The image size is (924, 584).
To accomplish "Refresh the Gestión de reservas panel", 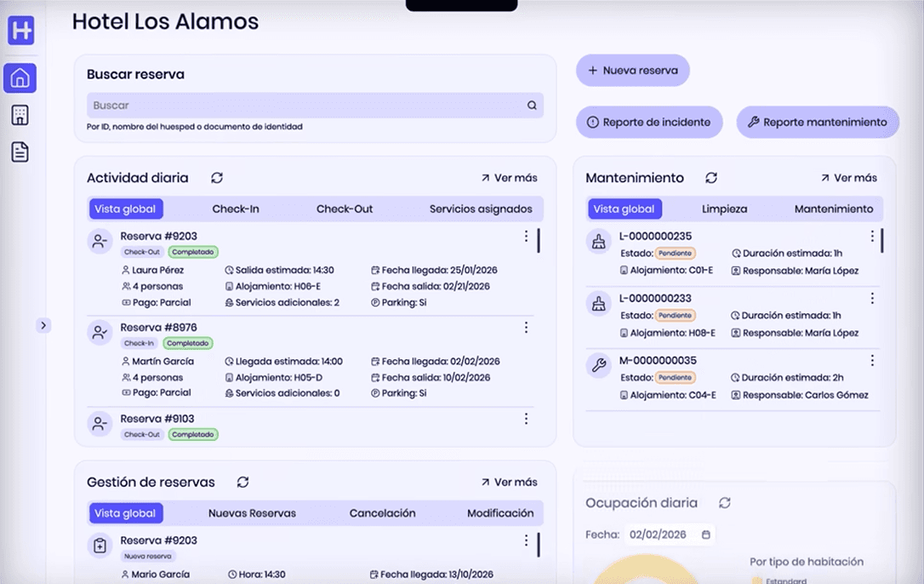I will pyautogui.click(x=242, y=482).
